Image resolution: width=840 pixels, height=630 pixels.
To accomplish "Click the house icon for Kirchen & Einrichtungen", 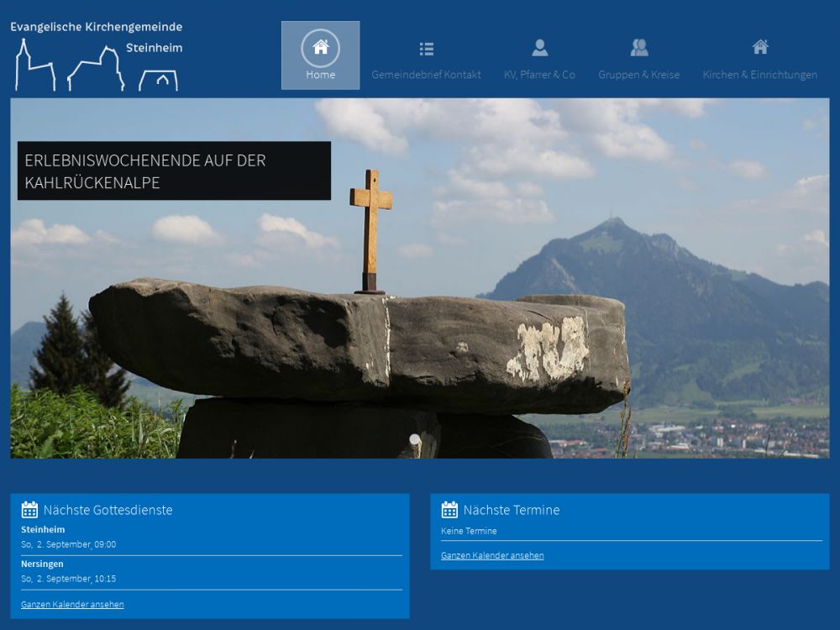I will coord(759,47).
